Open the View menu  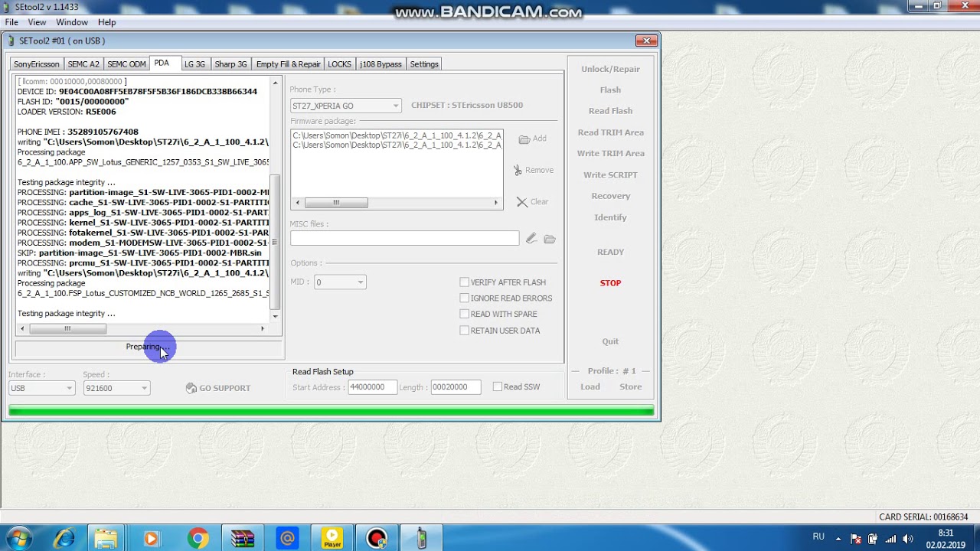pos(37,22)
